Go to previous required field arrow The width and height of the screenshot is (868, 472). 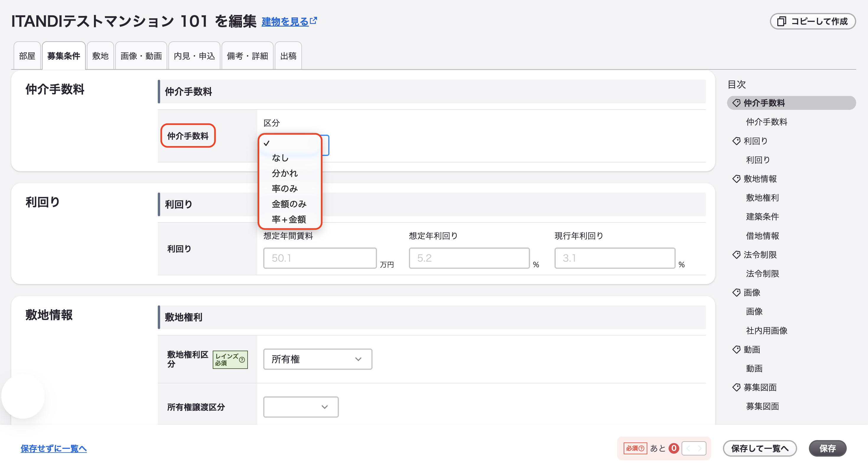click(x=688, y=448)
